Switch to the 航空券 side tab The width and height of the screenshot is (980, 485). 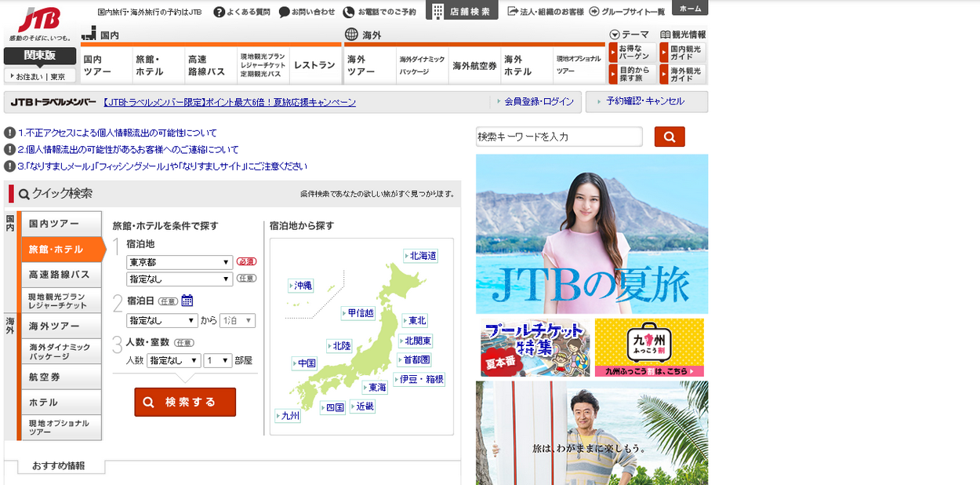(x=61, y=377)
